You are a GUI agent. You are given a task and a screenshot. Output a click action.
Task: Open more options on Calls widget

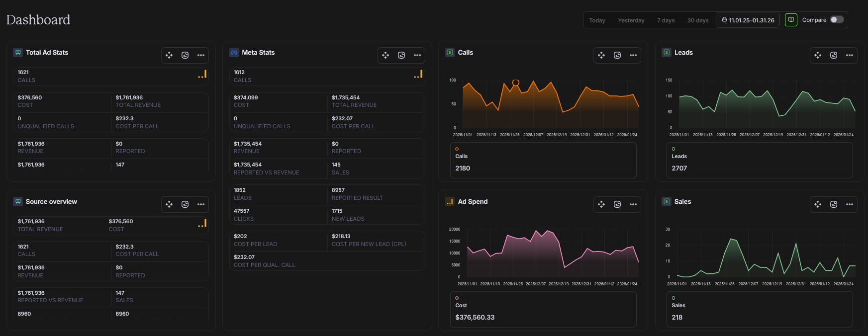pyautogui.click(x=633, y=55)
